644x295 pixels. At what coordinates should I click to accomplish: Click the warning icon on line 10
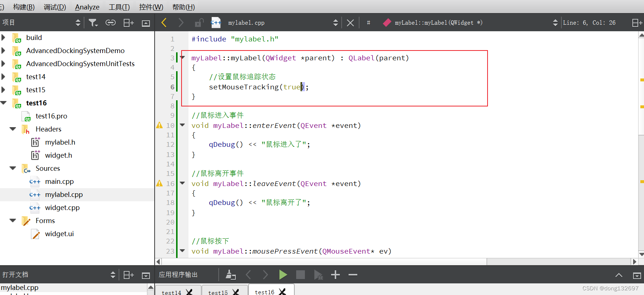159,125
